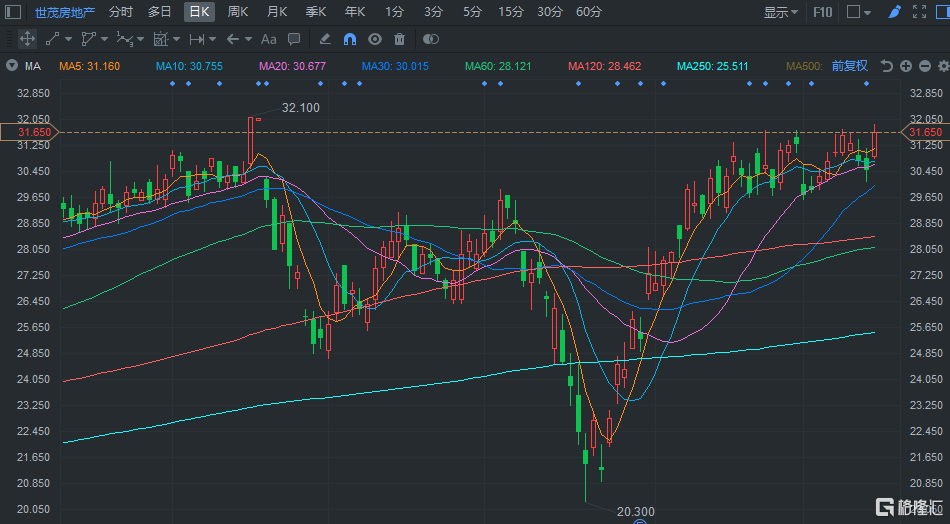Open the 显示 display dropdown
Screen dimensions: 950x524
(780, 12)
